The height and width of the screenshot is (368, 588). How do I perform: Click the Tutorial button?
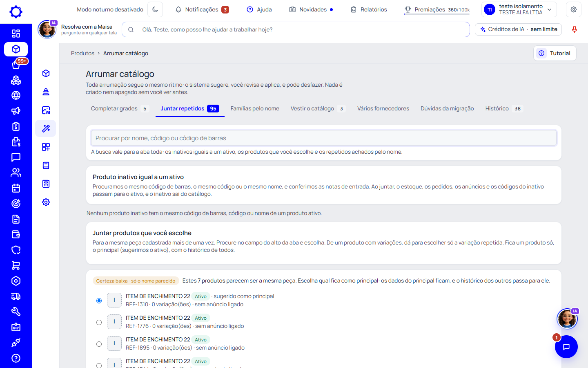pos(555,53)
